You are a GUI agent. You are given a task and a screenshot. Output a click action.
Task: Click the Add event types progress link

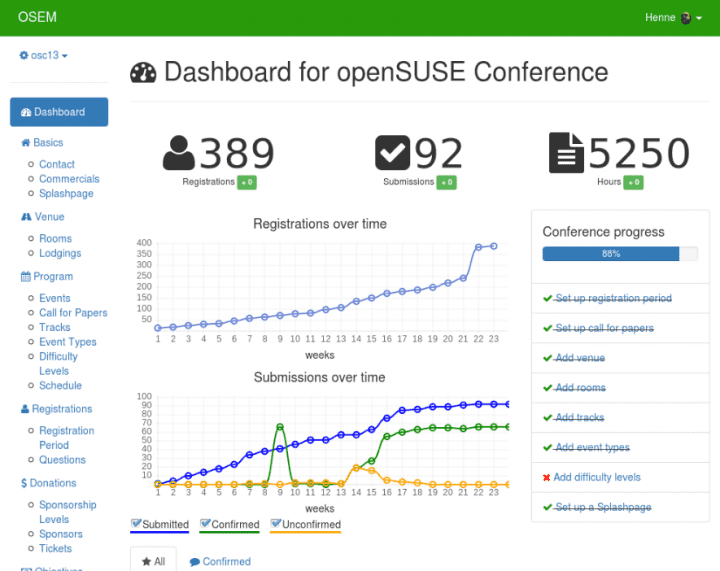click(x=592, y=448)
